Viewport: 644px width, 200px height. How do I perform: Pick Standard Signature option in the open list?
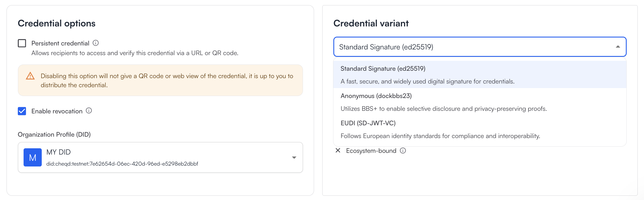(x=383, y=69)
